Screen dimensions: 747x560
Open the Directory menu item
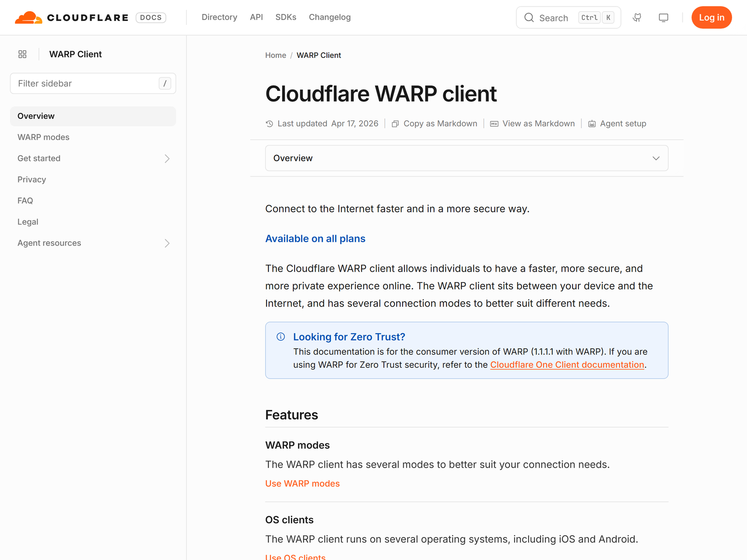click(x=219, y=17)
